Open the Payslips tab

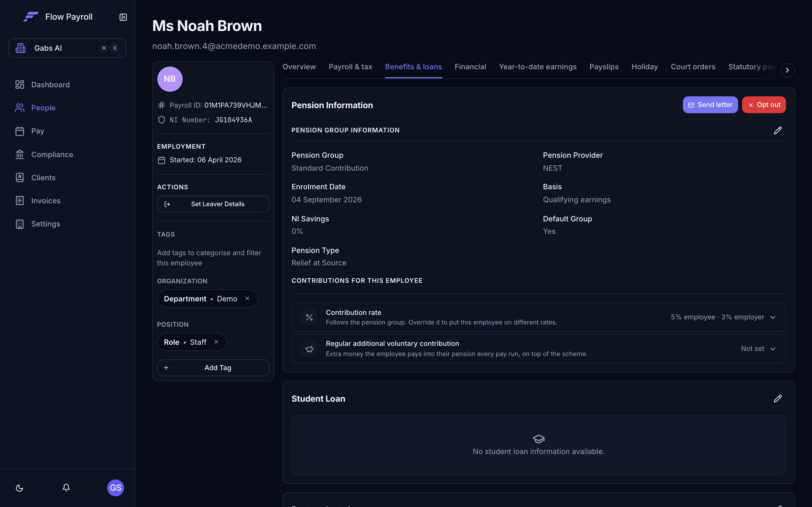pos(604,67)
